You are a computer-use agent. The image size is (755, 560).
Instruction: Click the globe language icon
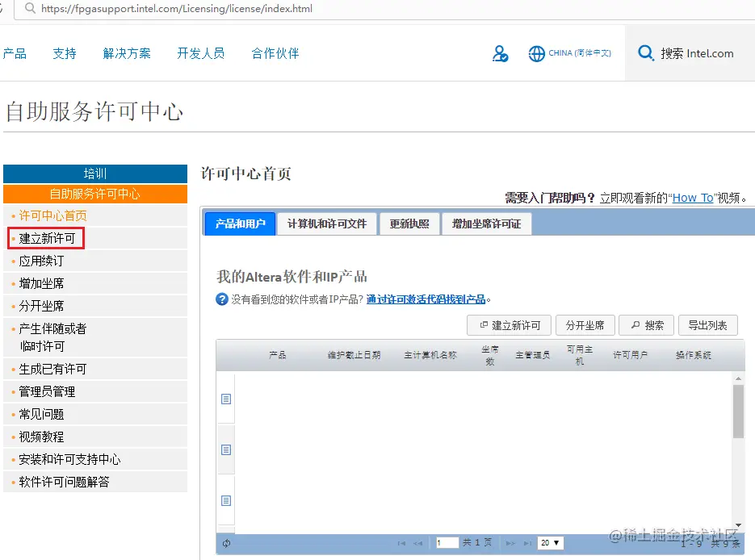coord(536,53)
